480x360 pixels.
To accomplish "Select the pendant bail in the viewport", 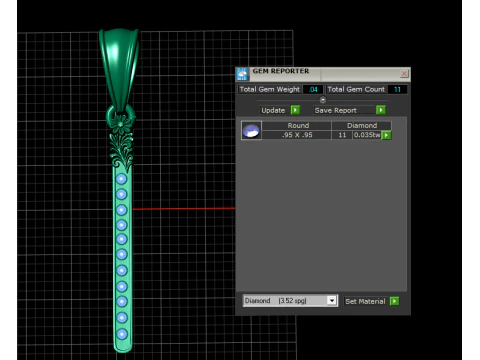I will pos(119,67).
